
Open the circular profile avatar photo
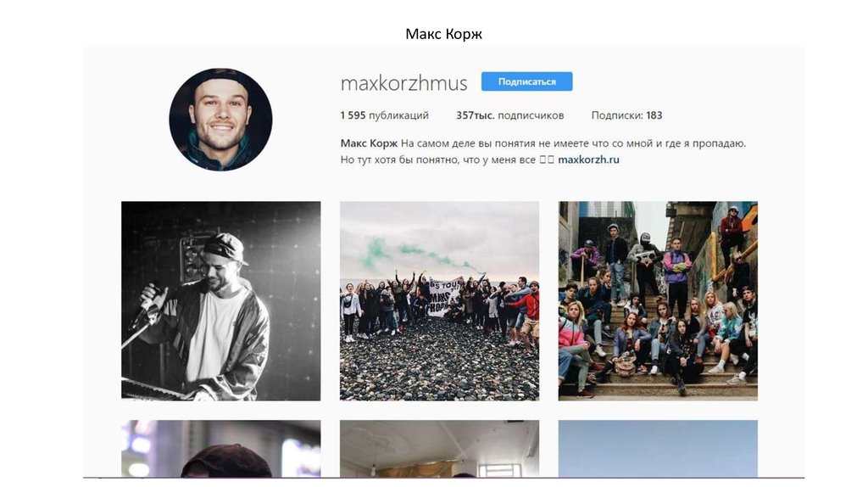tap(220, 119)
